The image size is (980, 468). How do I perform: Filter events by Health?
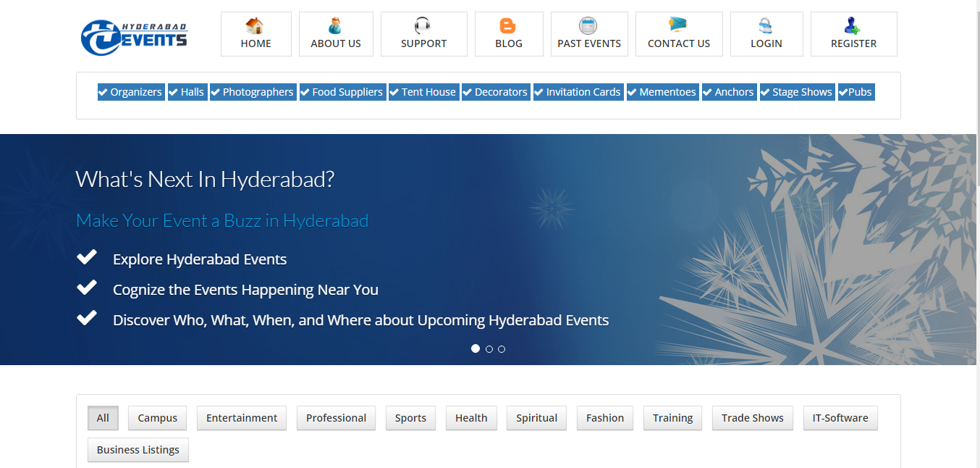pyautogui.click(x=471, y=418)
